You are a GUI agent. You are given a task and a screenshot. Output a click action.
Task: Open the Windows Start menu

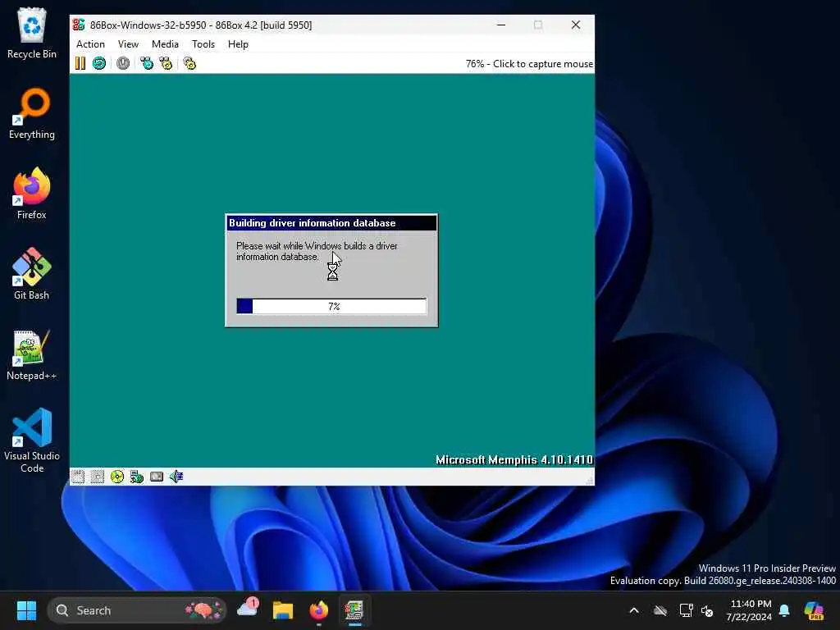click(26, 610)
